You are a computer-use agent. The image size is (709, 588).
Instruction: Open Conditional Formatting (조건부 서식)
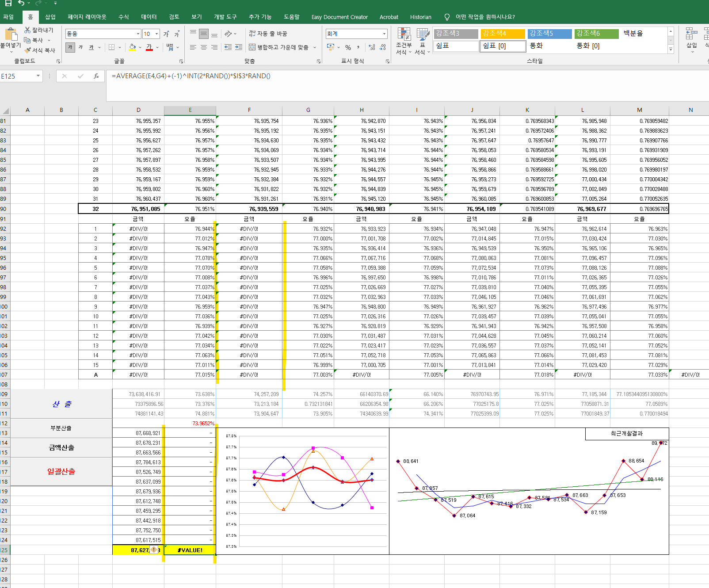404,41
